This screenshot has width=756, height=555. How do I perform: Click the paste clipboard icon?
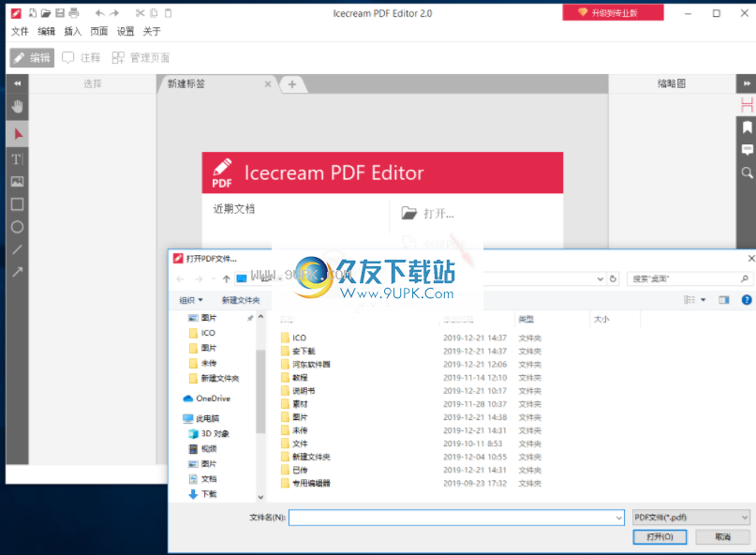(168, 13)
